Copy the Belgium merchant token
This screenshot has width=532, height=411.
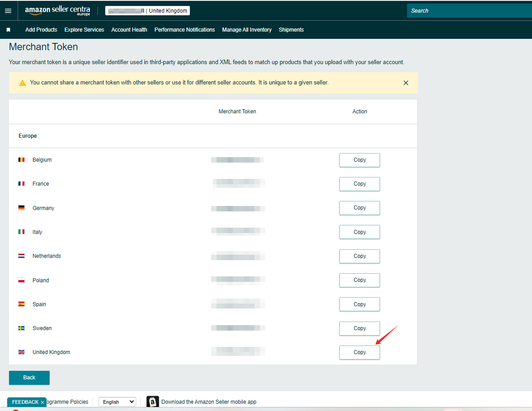pos(360,160)
